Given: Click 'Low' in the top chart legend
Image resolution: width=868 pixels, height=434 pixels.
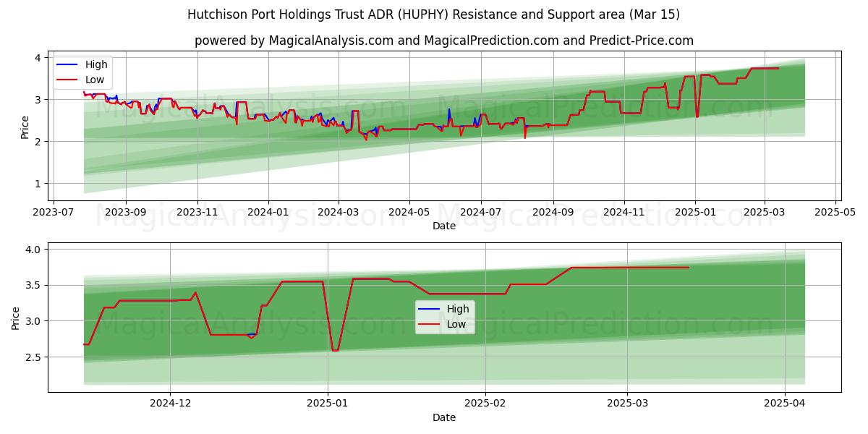Looking at the screenshot, I should [x=95, y=80].
